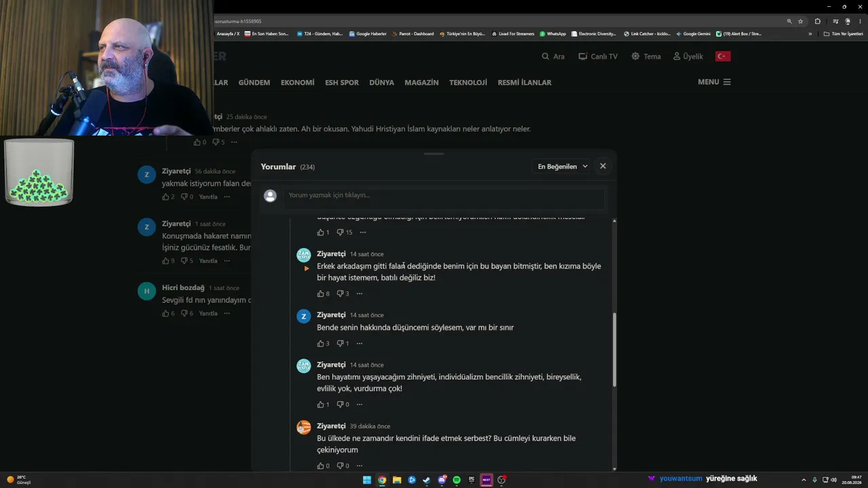Reply to the 'Konuşmada hakaret' comment
868x488 pixels.
[x=208, y=260]
